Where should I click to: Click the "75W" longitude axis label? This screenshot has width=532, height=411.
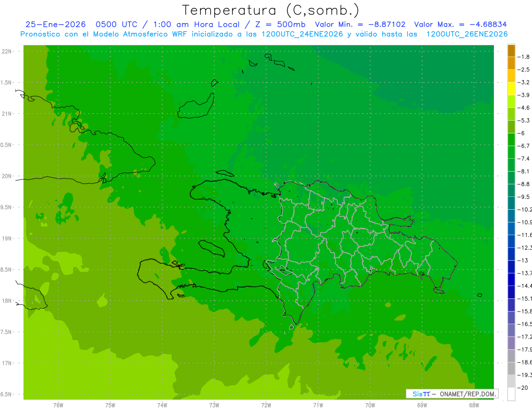pyautogui.click(x=110, y=405)
